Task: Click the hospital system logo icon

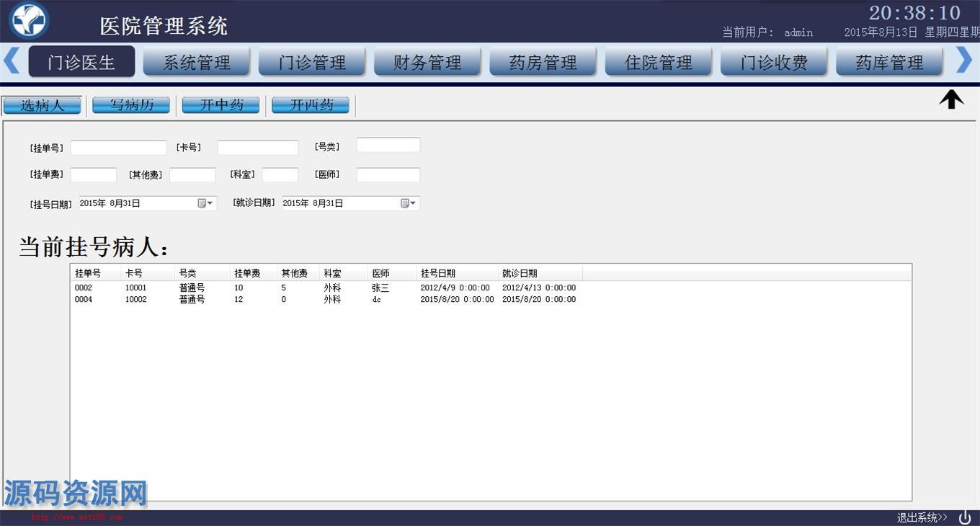Action: tap(29, 21)
